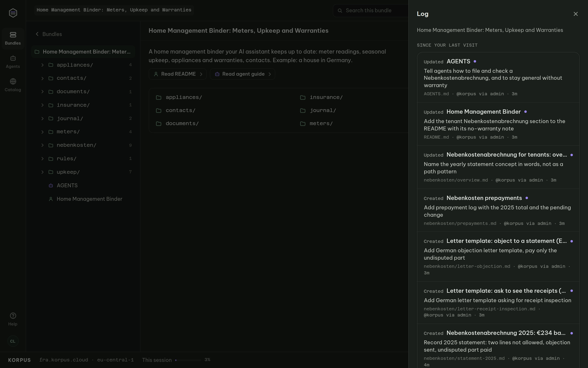Open the ask to see receipts letter entry
Image resolution: width=588 pixels, height=368 pixels.
[x=498, y=303]
